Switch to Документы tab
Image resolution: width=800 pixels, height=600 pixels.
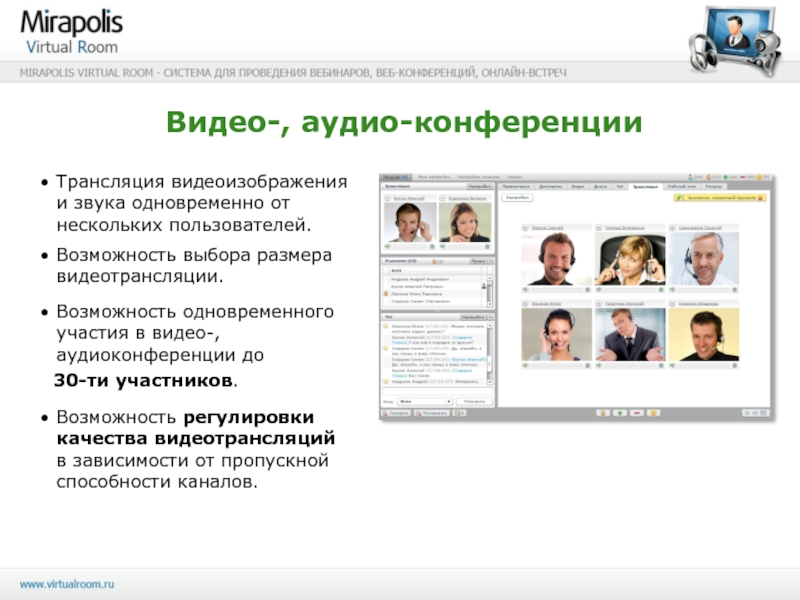551,187
